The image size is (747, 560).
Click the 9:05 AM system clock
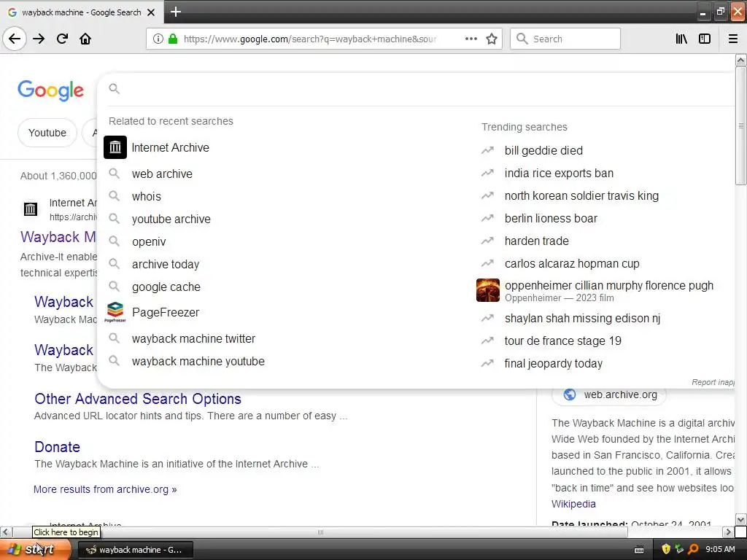pos(720,550)
